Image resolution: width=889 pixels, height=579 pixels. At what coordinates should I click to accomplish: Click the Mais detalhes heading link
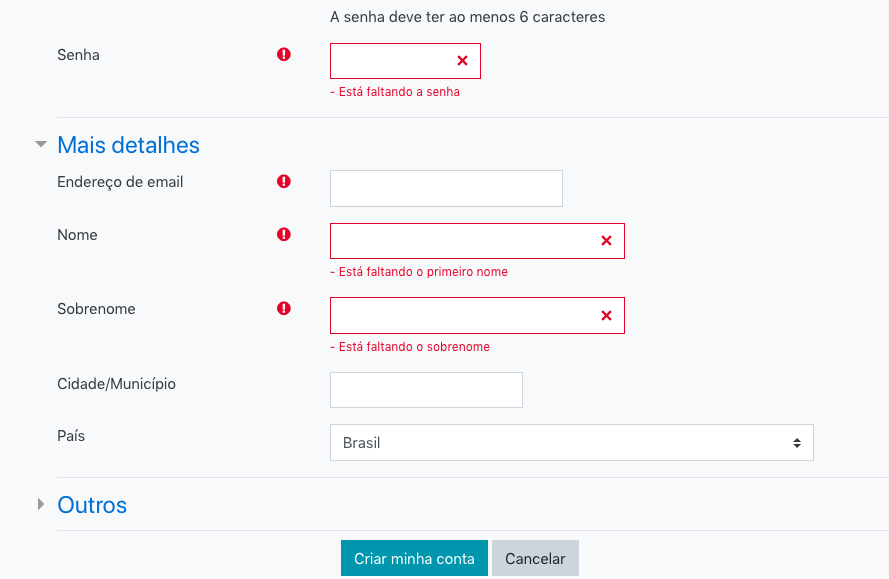tap(128, 145)
